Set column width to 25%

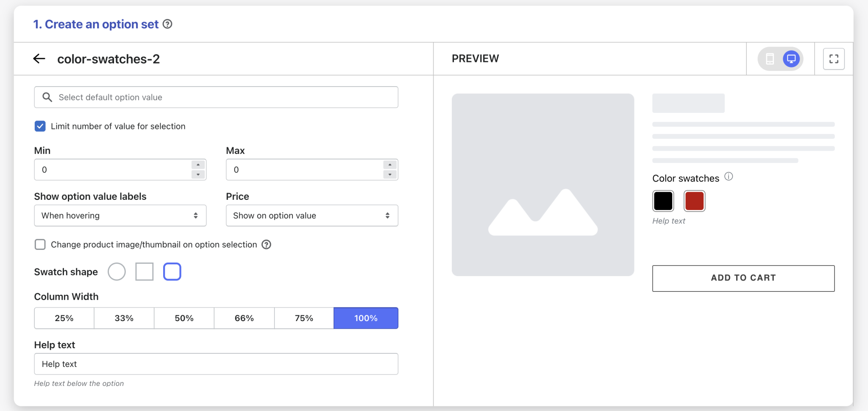[64, 318]
